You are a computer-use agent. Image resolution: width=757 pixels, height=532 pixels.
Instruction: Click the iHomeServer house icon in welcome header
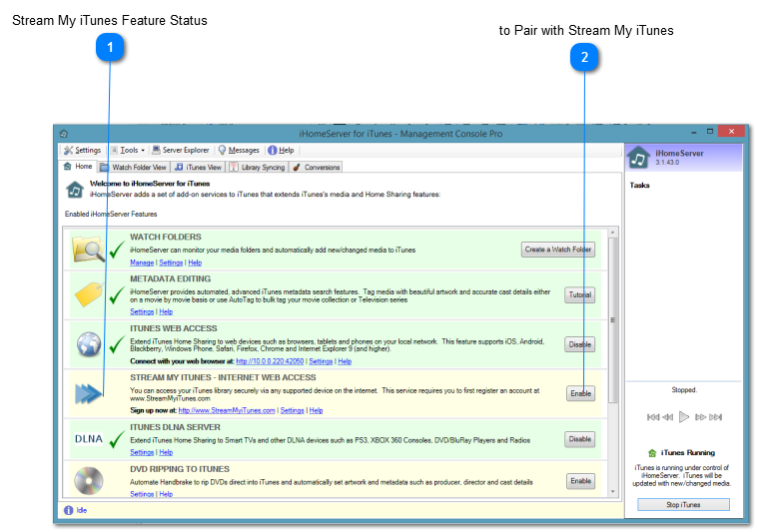tap(75, 190)
